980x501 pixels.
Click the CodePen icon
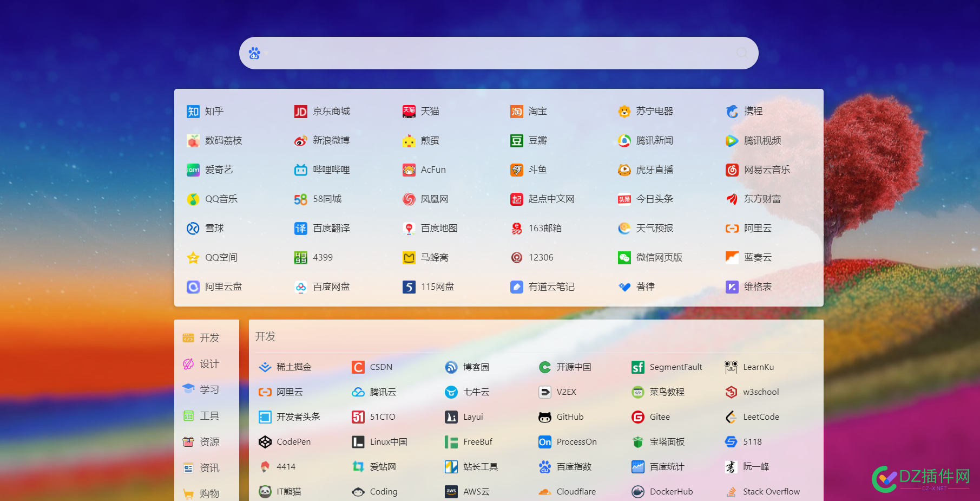click(x=265, y=442)
